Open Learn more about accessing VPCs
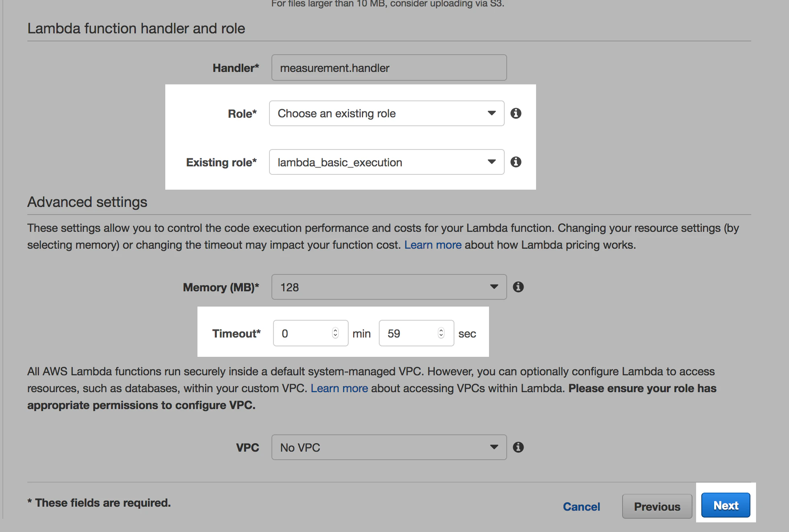The height and width of the screenshot is (532, 789). coord(339,388)
